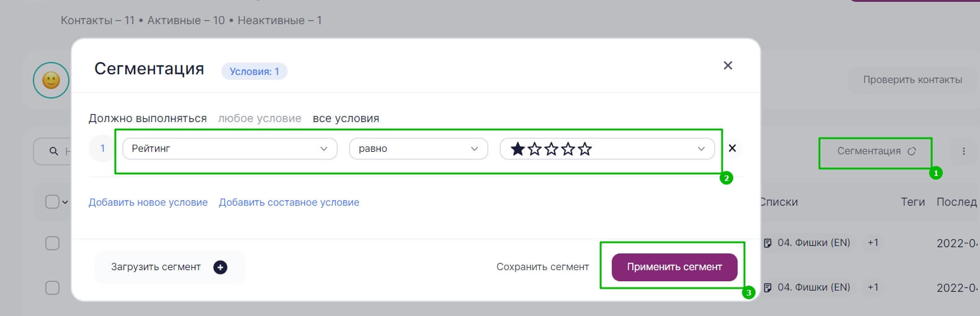
Task: Click the +1 lists badge in first row
Action: (x=873, y=243)
